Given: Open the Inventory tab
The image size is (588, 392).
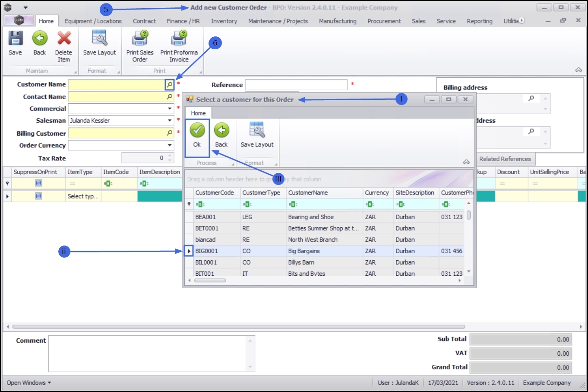Looking at the screenshot, I should pos(224,21).
